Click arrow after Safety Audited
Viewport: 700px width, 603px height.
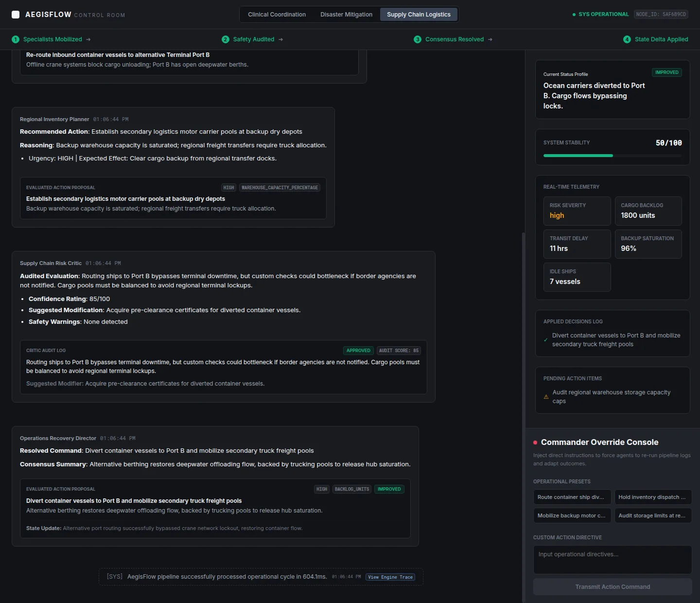coord(280,39)
